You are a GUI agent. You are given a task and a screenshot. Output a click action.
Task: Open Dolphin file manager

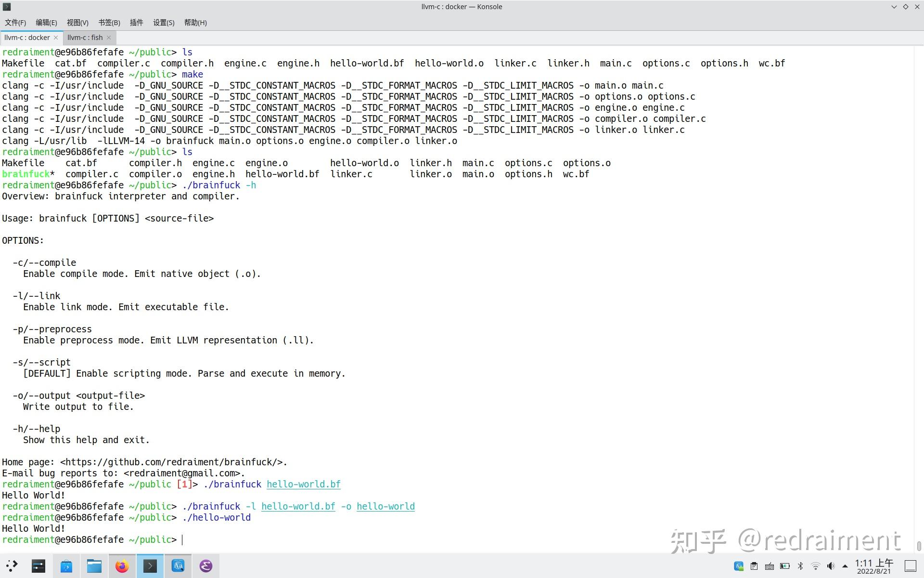tap(94, 566)
